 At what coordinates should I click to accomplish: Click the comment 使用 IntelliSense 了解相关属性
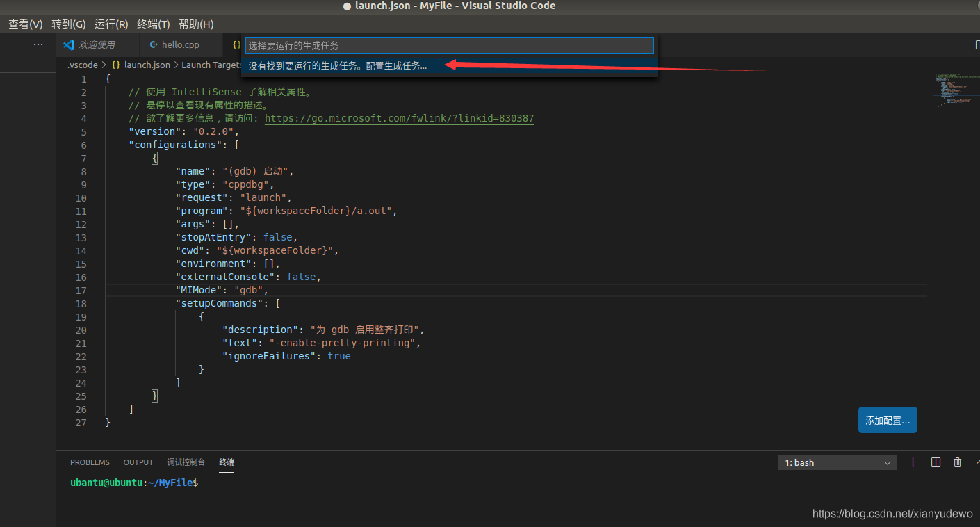pos(220,92)
